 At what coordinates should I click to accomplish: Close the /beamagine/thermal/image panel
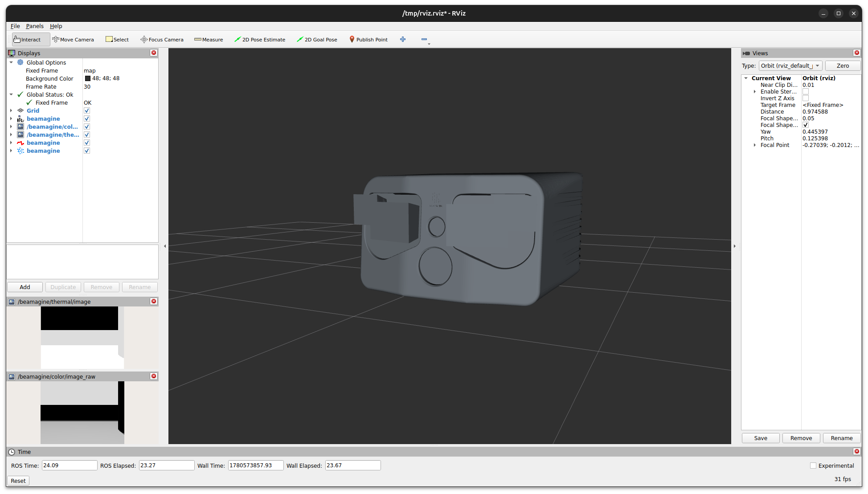pos(154,302)
